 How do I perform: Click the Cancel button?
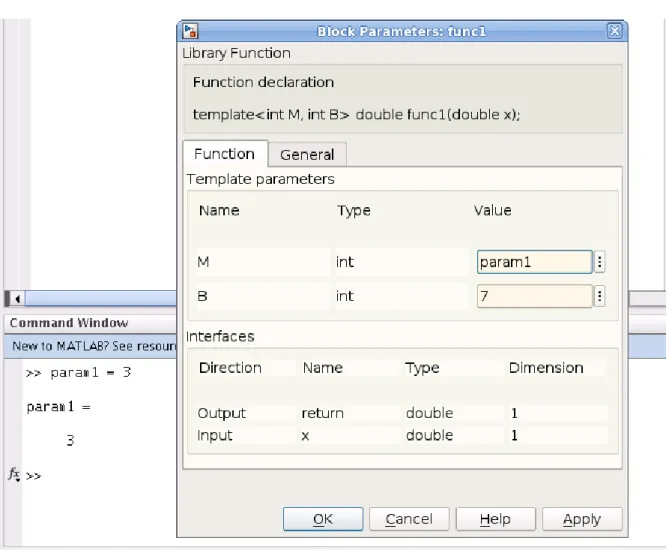pos(409,519)
